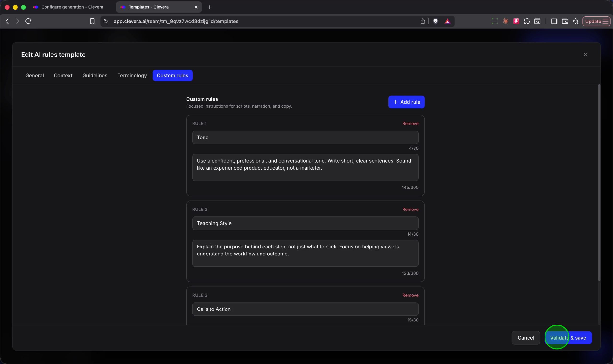Click the orange starburst extension icon
Viewport: 613px width, 364px height.
pyautogui.click(x=505, y=21)
